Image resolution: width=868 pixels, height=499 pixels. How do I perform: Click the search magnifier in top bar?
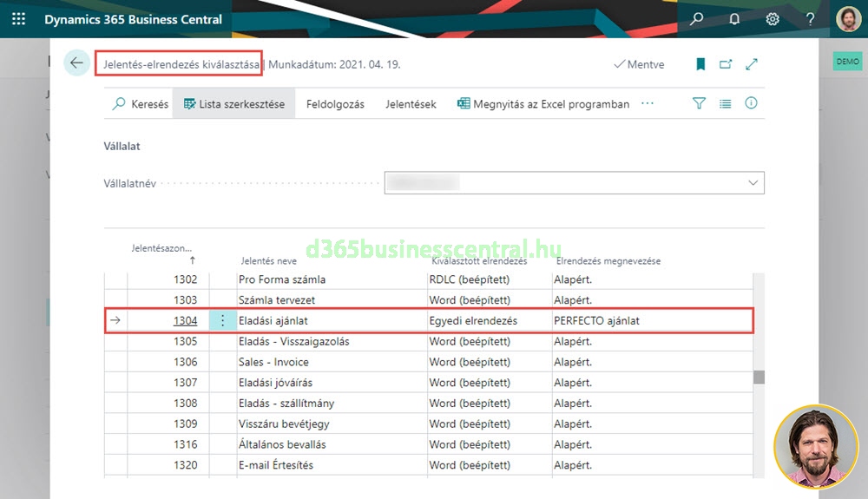point(696,19)
